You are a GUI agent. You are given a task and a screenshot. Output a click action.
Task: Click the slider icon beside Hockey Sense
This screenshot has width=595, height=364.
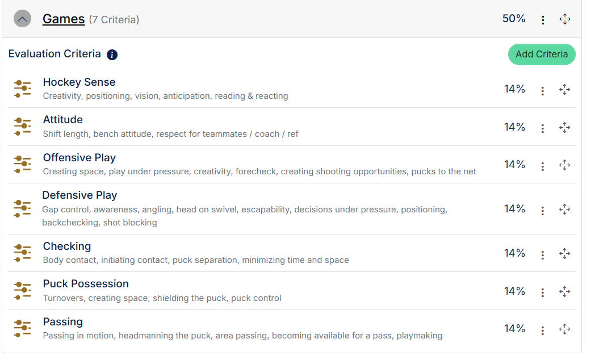point(22,89)
